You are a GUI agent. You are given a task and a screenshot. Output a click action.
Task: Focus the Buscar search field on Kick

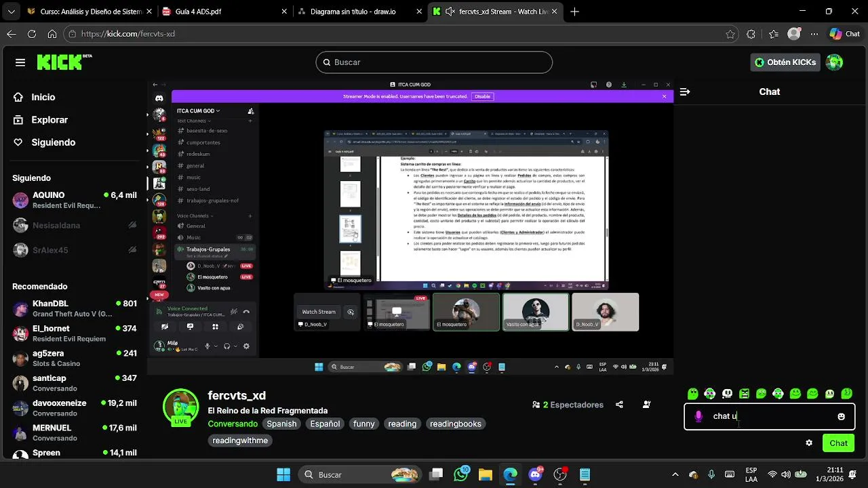click(434, 62)
